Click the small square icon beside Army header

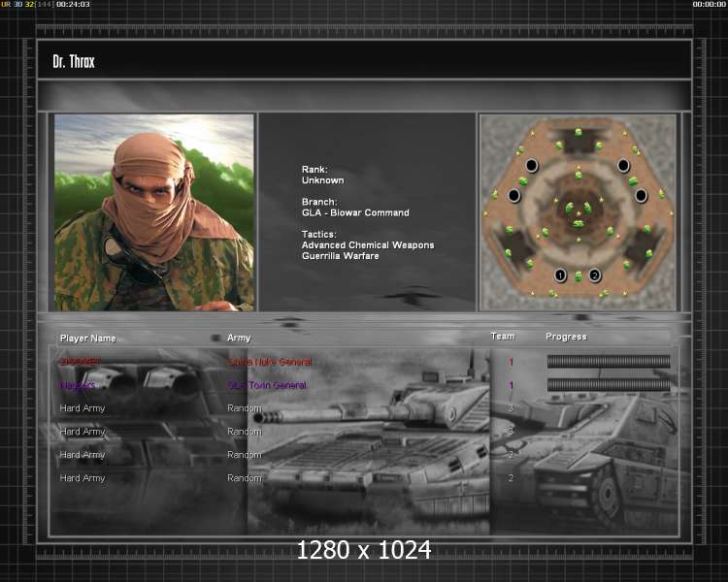[x=215, y=338]
